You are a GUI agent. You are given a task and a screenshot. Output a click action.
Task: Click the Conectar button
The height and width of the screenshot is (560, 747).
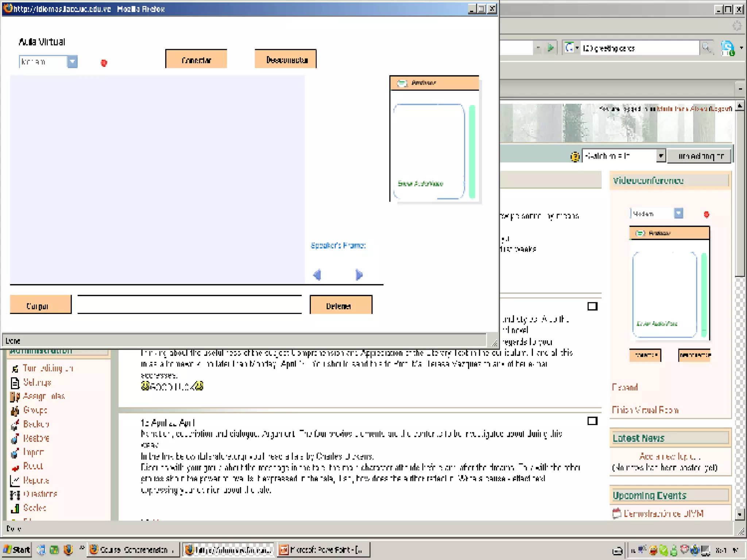[x=196, y=59]
